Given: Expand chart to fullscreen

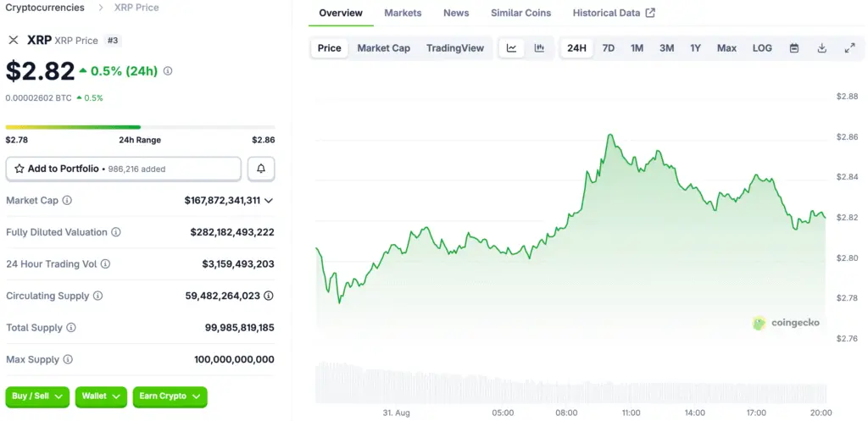Looking at the screenshot, I should (849, 48).
